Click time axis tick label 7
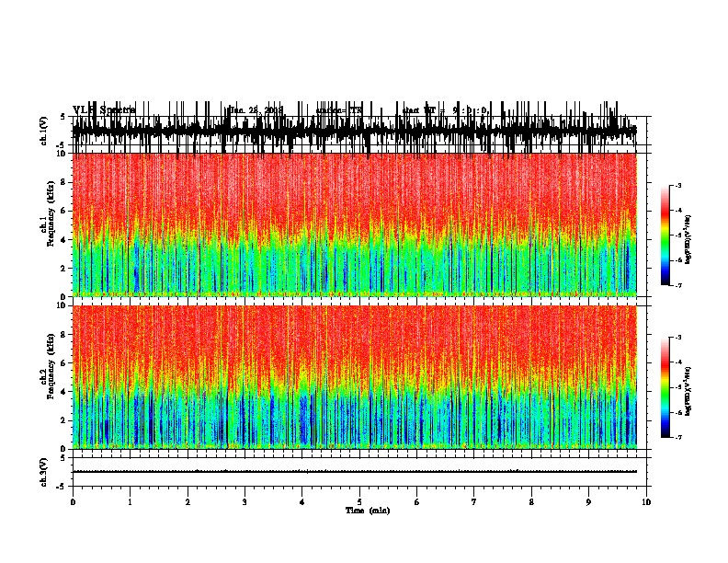728x563 pixels. pos(474,502)
